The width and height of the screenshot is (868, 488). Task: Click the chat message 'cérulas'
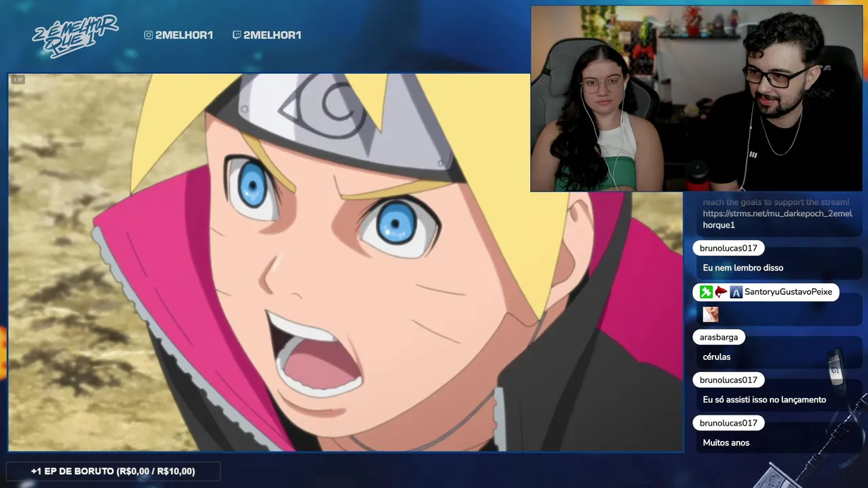717,357
